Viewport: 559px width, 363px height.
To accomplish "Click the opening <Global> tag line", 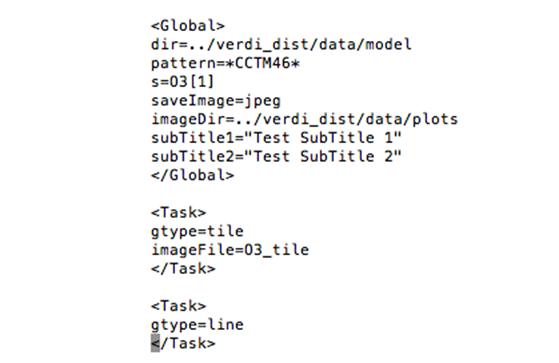I will pos(188,26).
